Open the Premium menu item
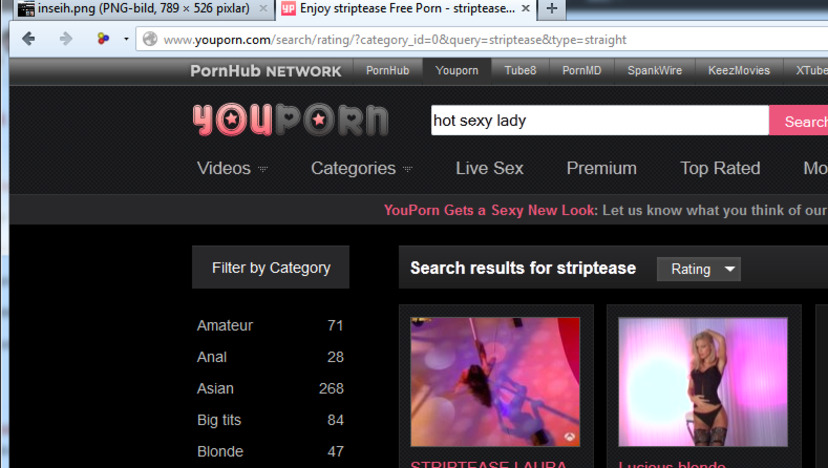Screen dimensions: 828x468 601,169
